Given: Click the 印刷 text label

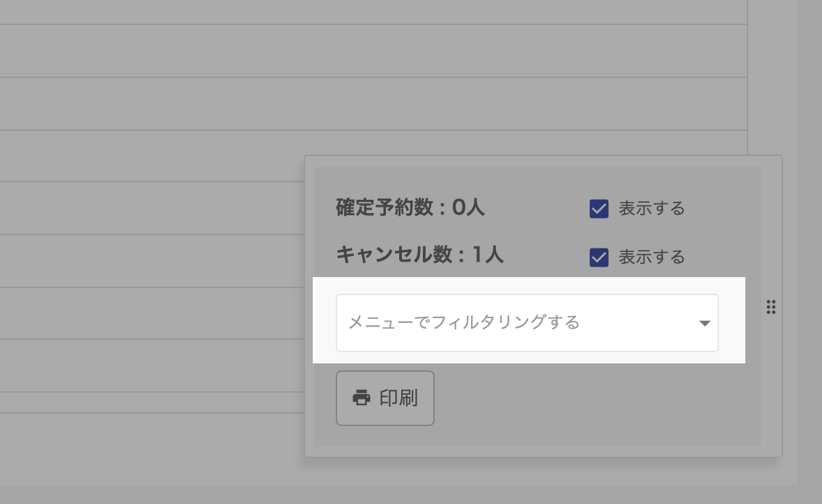Looking at the screenshot, I should [x=398, y=398].
